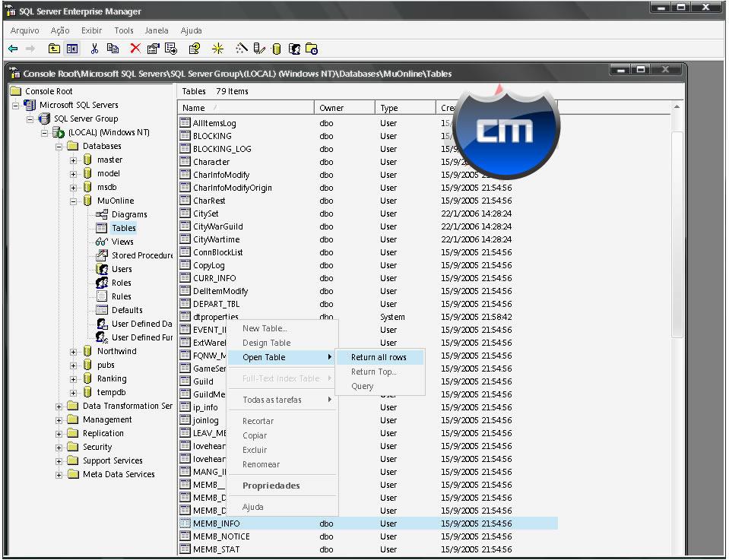This screenshot has width=729, height=560.
Task: Sort tables by Owner column header
Action: [x=344, y=108]
